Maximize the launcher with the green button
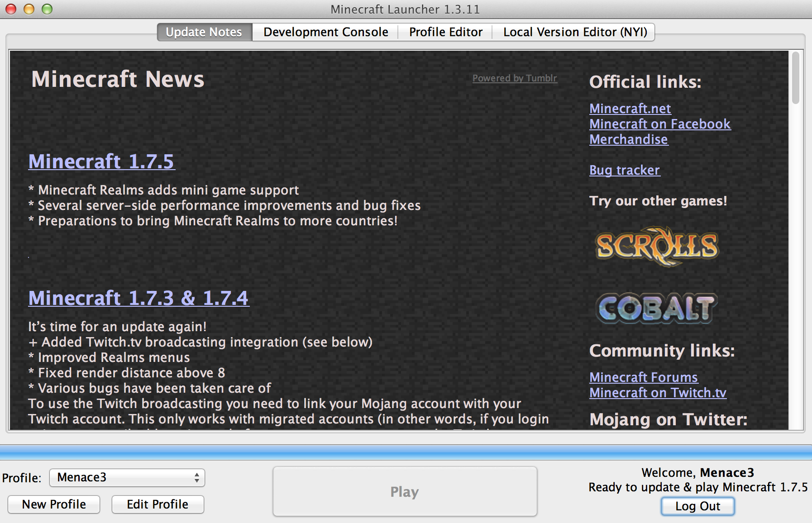Image resolution: width=812 pixels, height=523 pixels. click(47, 9)
